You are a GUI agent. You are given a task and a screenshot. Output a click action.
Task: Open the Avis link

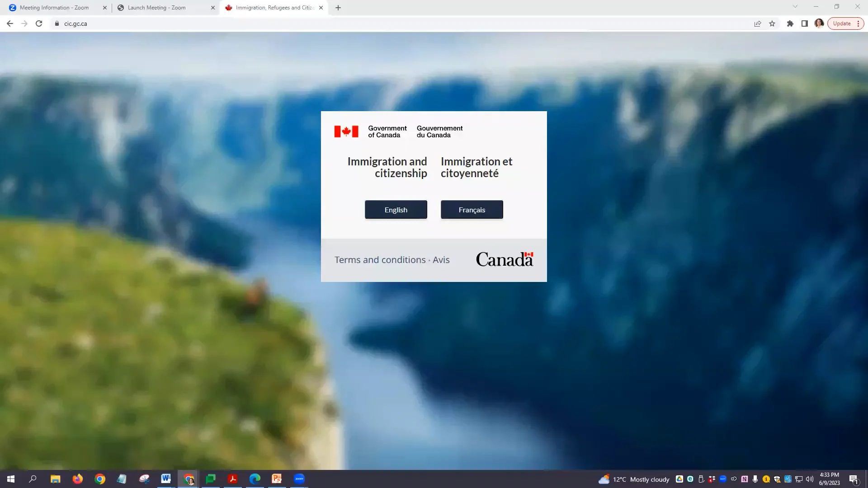[x=441, y=260]
